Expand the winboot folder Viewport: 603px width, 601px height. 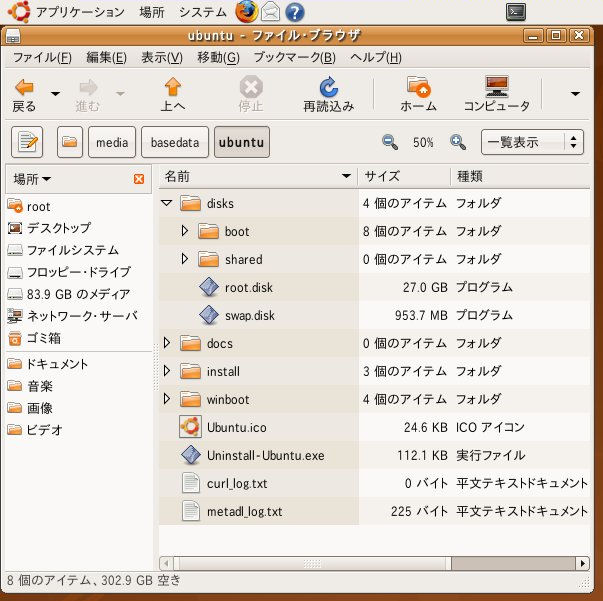coord(167,399)
